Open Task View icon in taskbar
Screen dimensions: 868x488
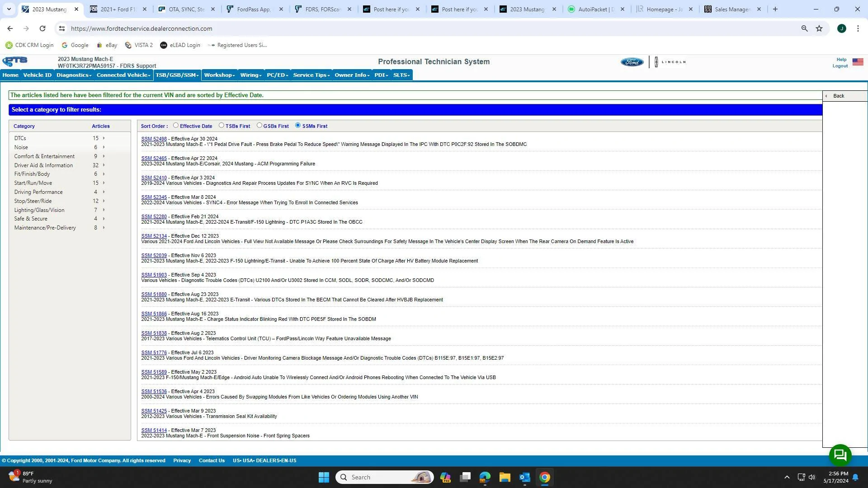coord(465,477)
